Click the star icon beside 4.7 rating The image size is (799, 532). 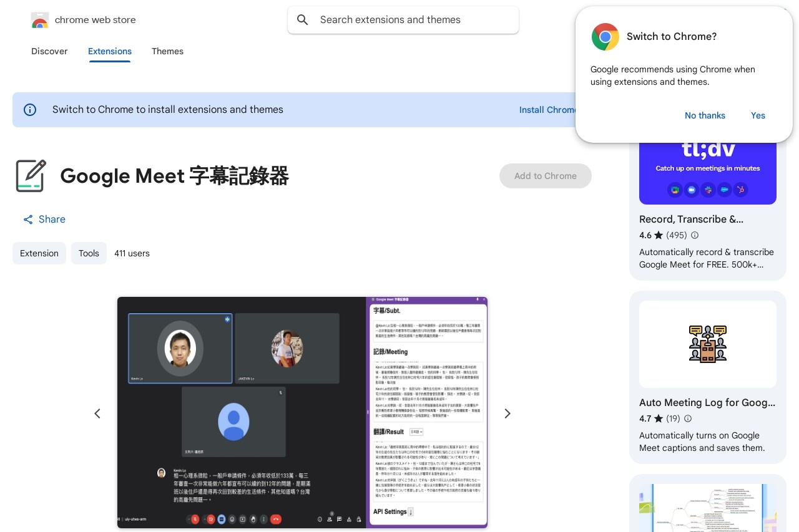point(659,419)
